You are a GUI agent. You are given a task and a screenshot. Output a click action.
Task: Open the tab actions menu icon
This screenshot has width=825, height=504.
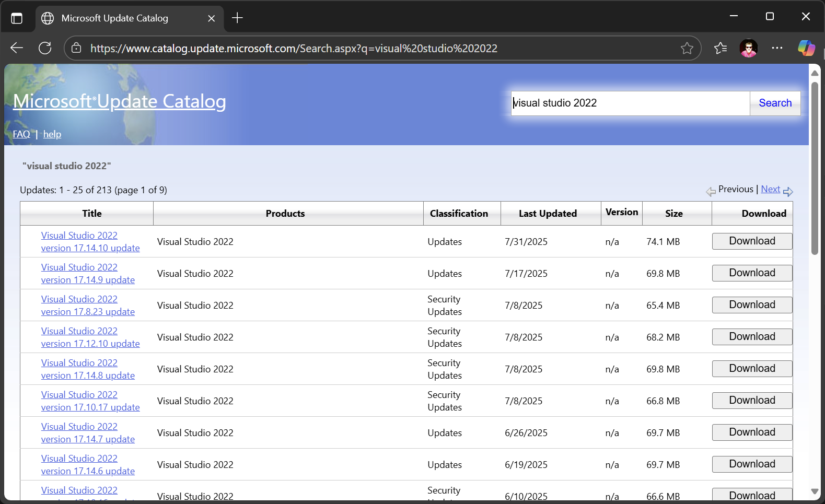coord(17,18)
